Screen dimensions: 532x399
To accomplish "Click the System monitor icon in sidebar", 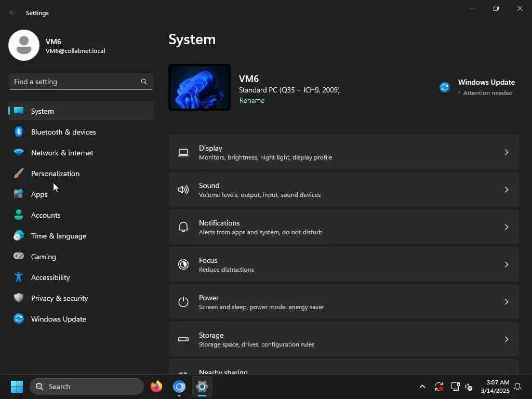I will coord(19,111).
